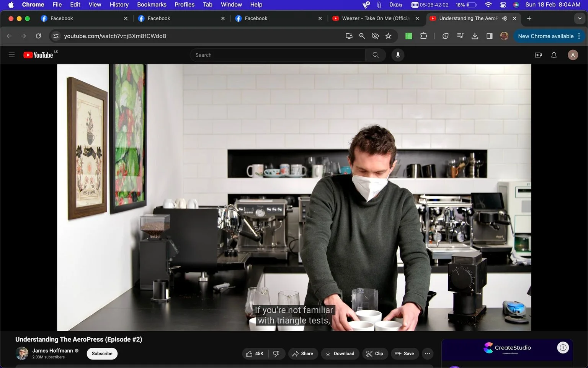Click the Share button
The height and width of the screenshot is (368, 588).
click(x=303, y=353)
